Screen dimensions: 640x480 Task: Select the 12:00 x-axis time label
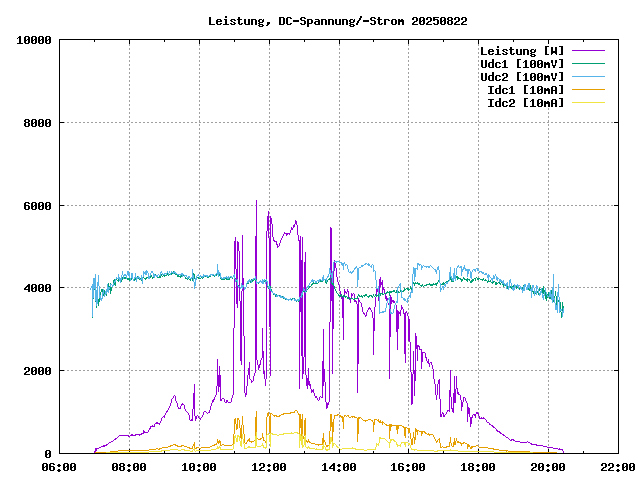point(269,467)
